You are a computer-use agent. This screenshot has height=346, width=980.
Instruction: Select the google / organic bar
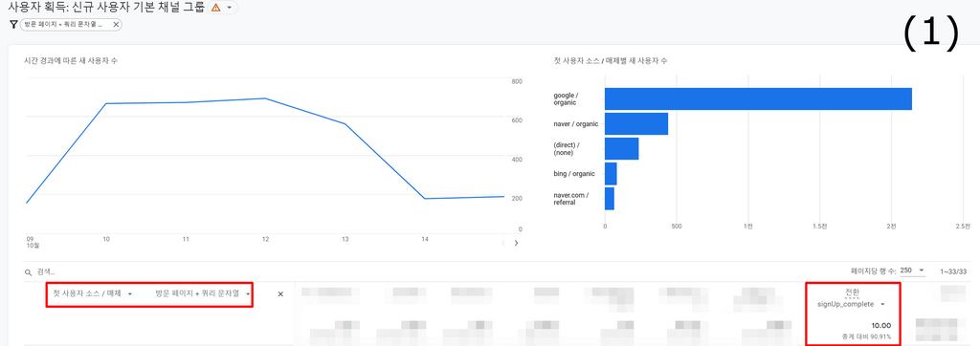[x=758, y=98]
